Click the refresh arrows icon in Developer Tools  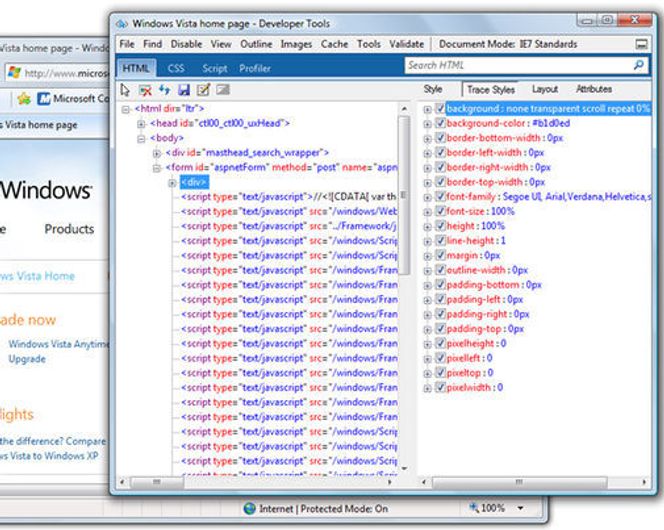pyautogui.click(x=164, y=90)
